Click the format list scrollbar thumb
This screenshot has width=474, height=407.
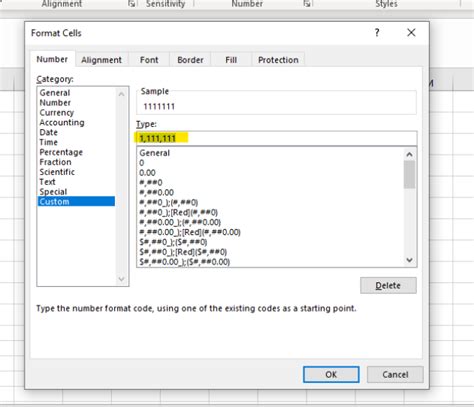[409, 174]
